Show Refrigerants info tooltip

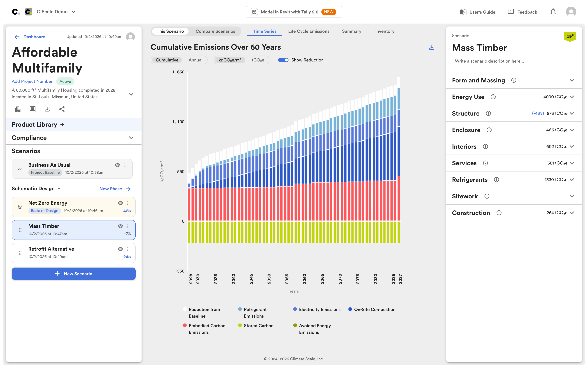point(496,180)
